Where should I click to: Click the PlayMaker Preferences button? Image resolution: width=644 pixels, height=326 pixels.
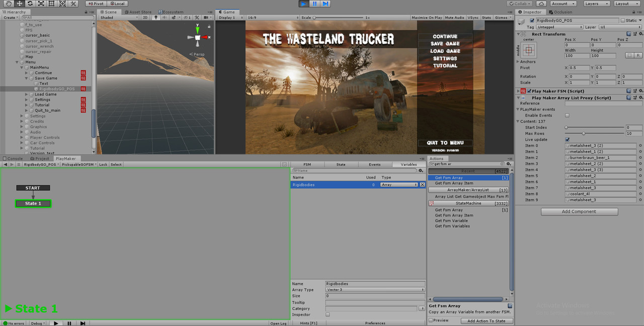tap(375, 323)
